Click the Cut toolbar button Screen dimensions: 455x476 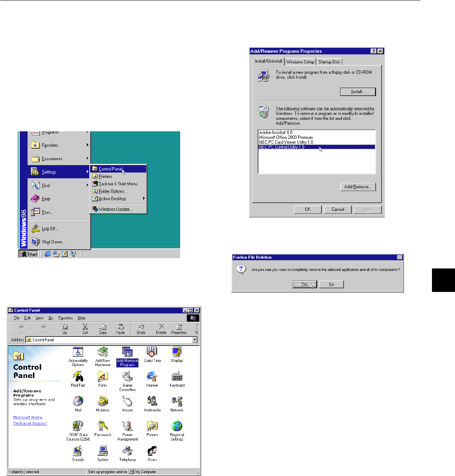[85, 329]
